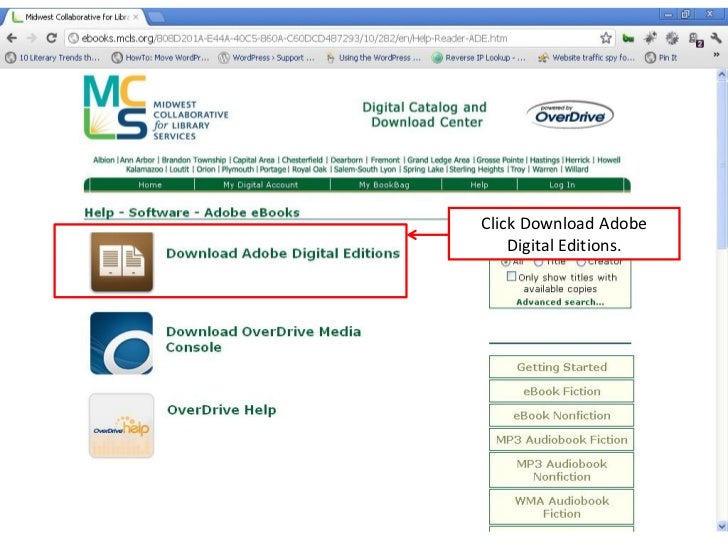
Task: Click the Adobe Digital Editions book icon
Action: tap(122, 262)
